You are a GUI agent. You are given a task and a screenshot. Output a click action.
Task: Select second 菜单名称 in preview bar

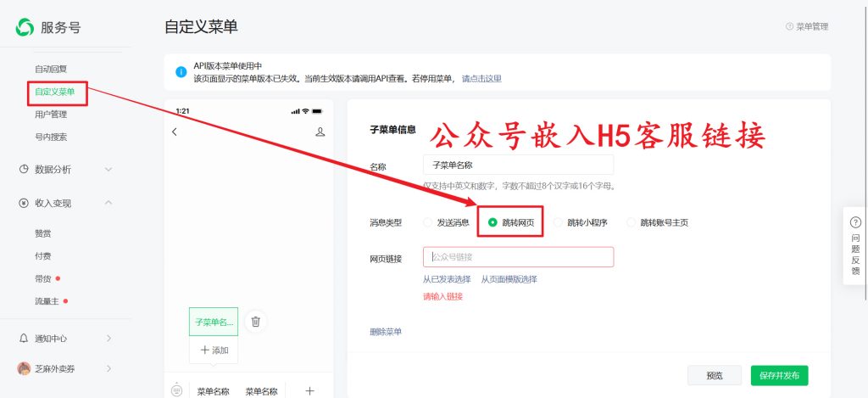261,391
